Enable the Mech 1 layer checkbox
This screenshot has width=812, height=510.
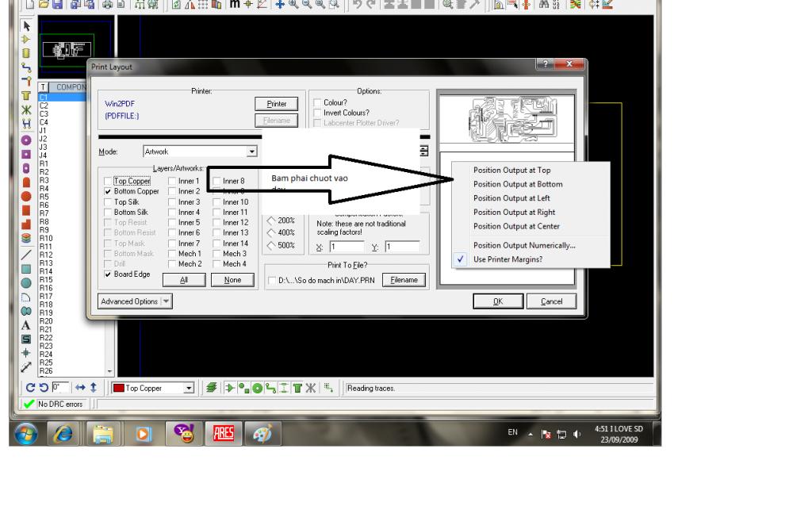(172, 254)
